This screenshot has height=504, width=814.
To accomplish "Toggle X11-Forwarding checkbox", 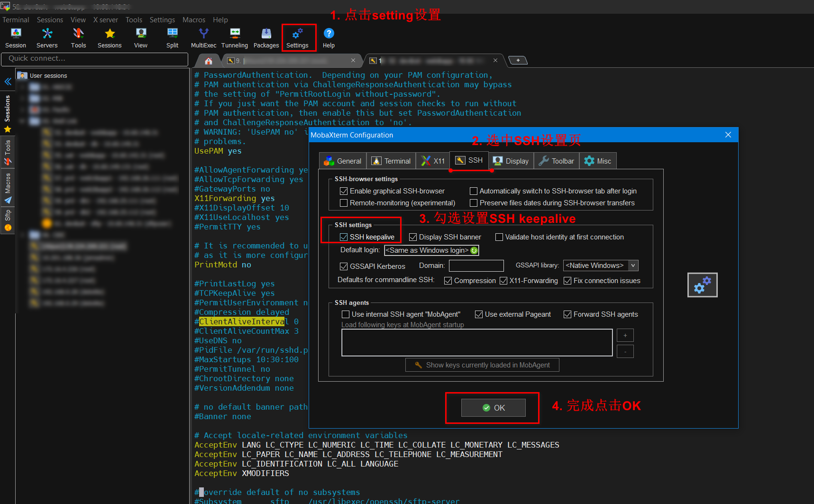I will coord(503,281).
